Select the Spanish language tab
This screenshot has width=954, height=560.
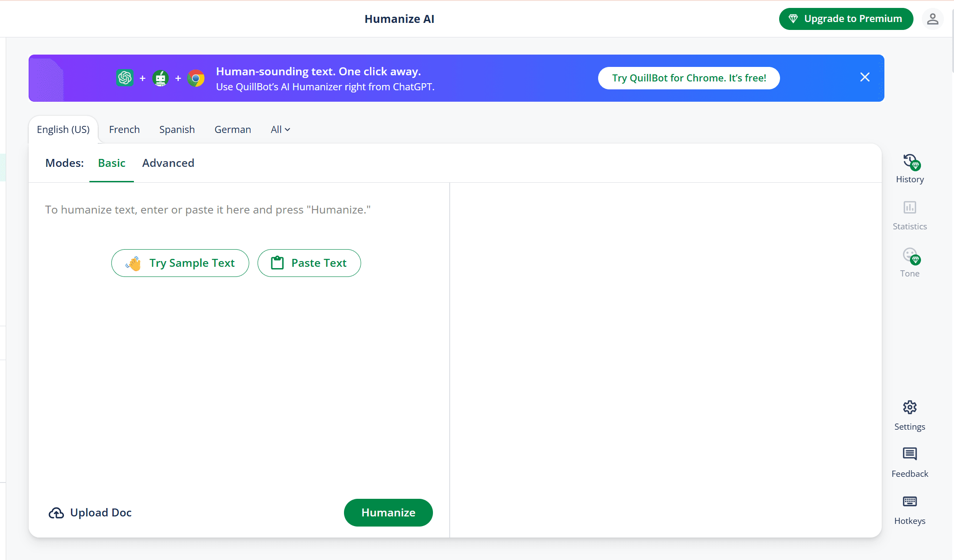[177, 129]
